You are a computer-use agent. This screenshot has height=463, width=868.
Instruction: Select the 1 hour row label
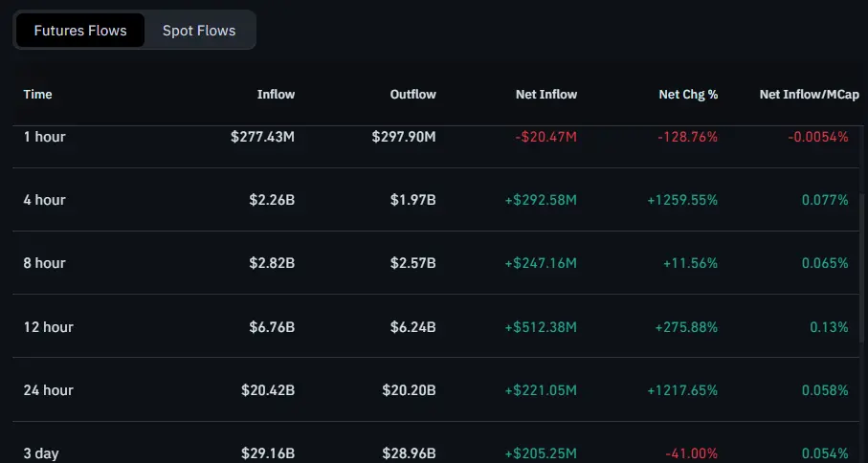click(x=45, y=137)
